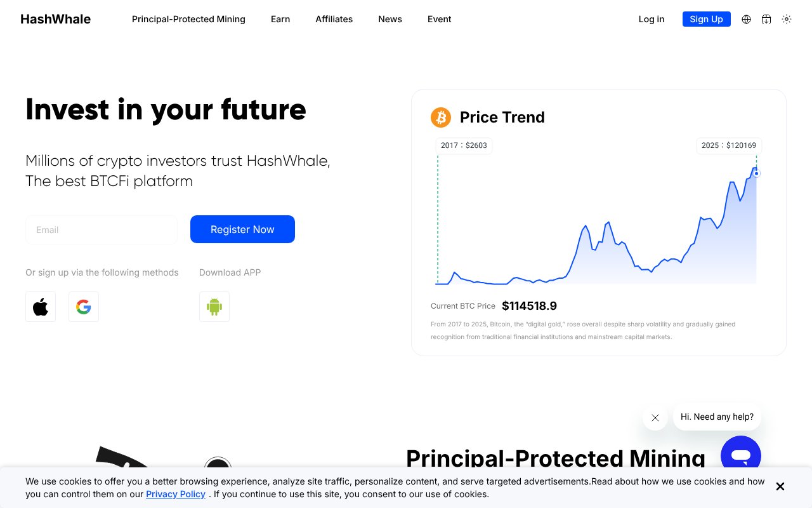The image size is (812, 508).
Task: Close the cookie consent banner
Action: click(780, 486)
